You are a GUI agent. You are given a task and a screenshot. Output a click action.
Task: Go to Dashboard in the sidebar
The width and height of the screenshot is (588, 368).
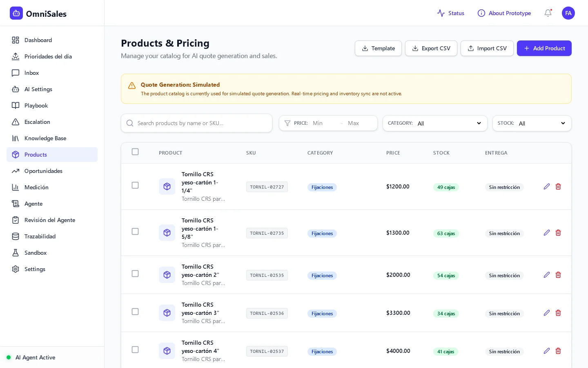(x=52, y=40)
